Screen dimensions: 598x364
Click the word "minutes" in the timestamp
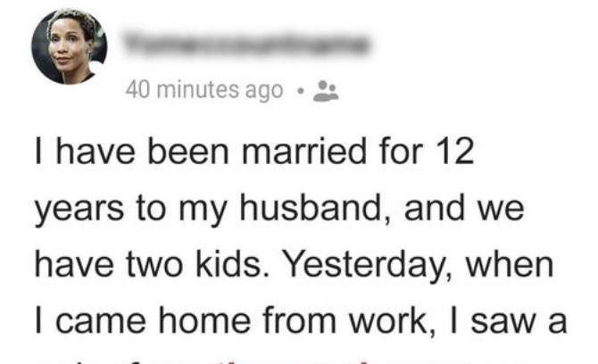(190, 91)
